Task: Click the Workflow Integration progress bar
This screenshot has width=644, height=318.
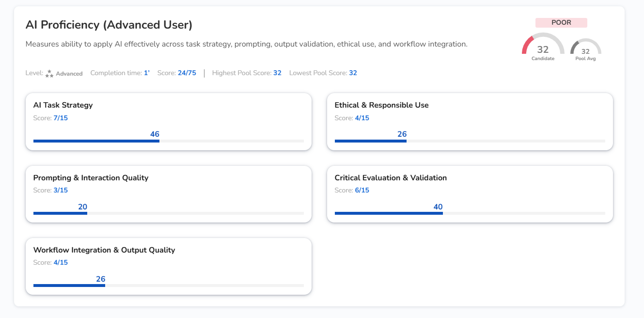Action: pos(168,286)
